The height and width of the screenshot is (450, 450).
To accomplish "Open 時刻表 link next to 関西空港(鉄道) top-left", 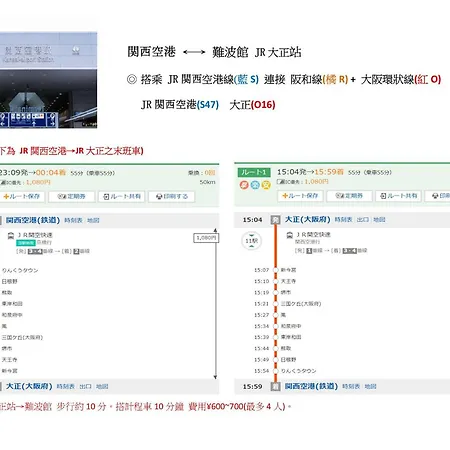I will point(73,220).
